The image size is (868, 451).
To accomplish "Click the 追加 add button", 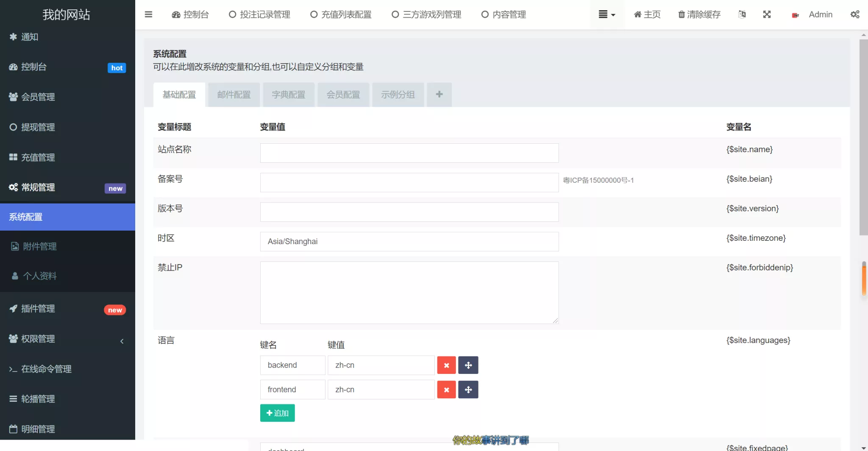I will tap(277, 412).
